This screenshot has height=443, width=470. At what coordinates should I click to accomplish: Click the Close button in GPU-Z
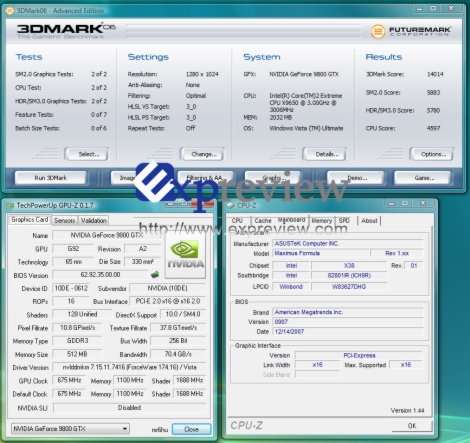click(x=192, y=429)
